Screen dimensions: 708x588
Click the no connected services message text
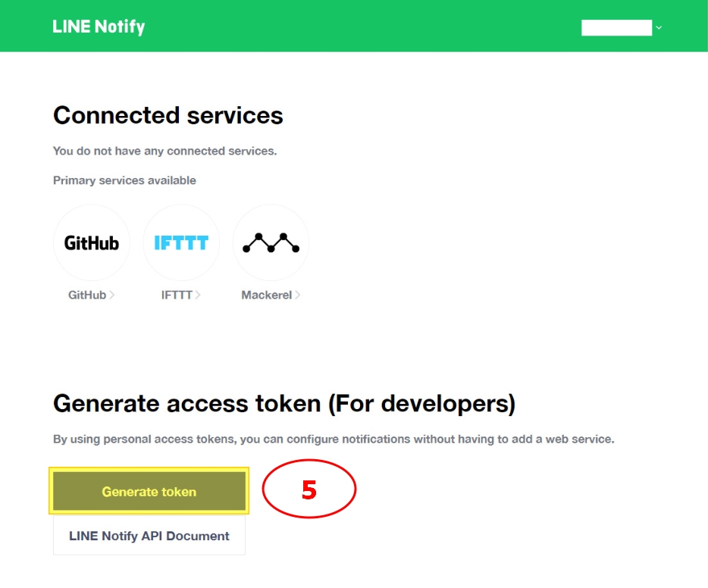point(164,151)
